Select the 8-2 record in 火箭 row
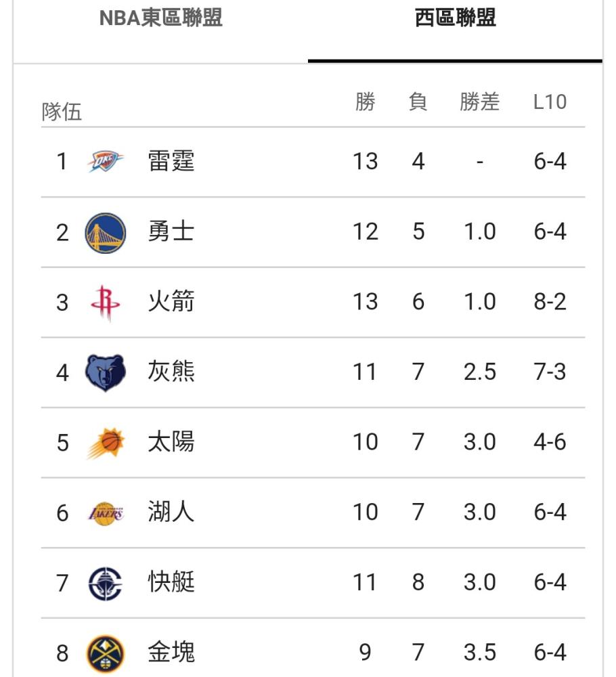616x677 pixels. [550, 302]
